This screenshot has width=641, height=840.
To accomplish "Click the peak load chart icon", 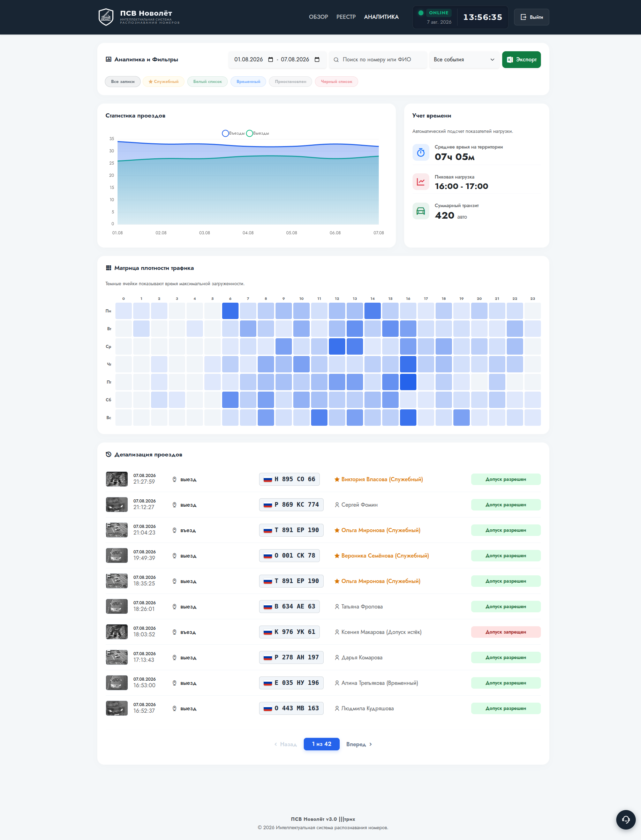I will point(421,182).
